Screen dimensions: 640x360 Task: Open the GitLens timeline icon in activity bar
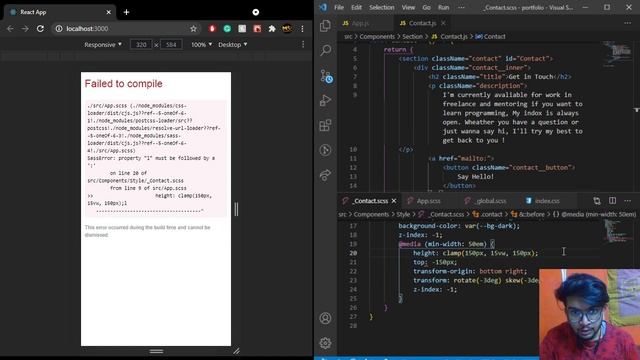325,150
